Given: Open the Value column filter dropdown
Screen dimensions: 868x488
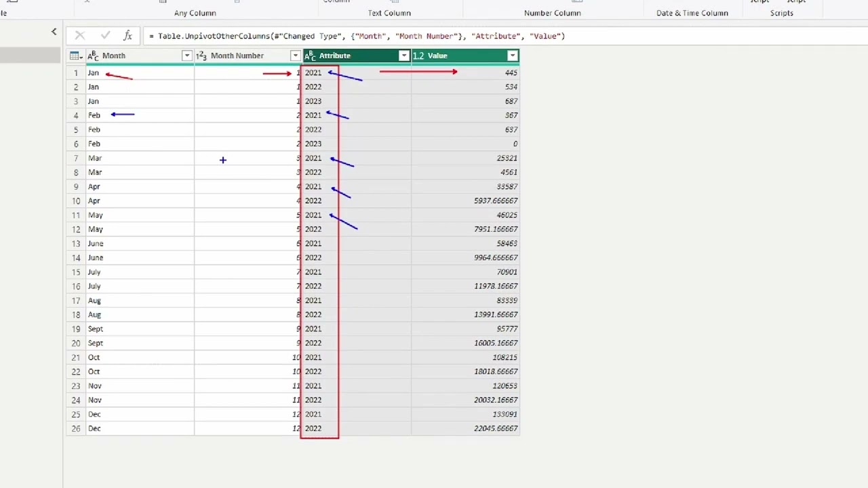Looking at the screenshot, I should point(513,56).
